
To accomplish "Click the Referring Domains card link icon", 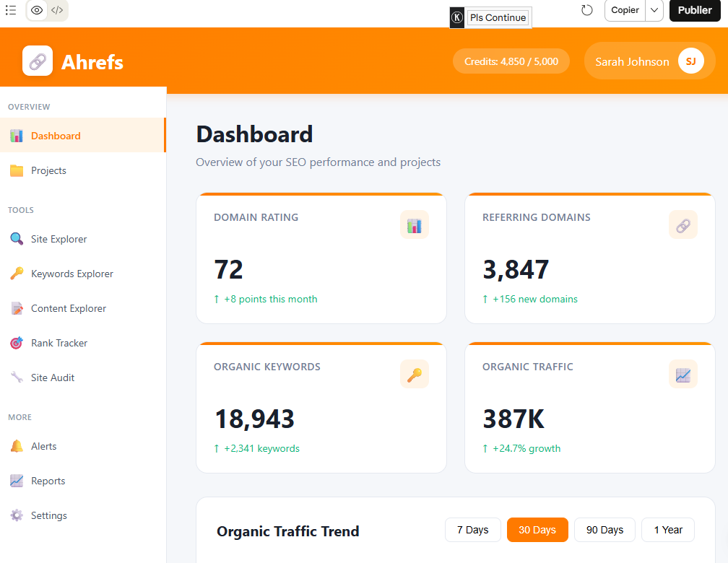I will (x=683, y=225).
